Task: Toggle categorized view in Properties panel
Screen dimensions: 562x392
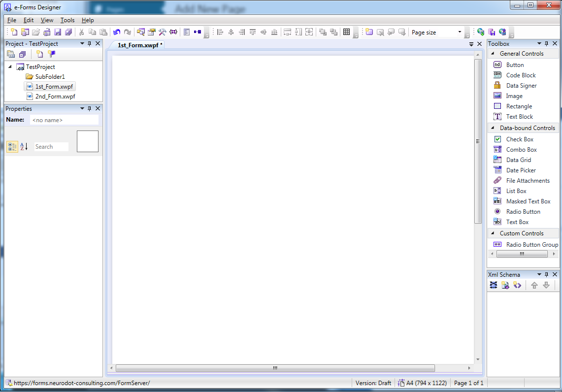Action: tap(12, 147)
